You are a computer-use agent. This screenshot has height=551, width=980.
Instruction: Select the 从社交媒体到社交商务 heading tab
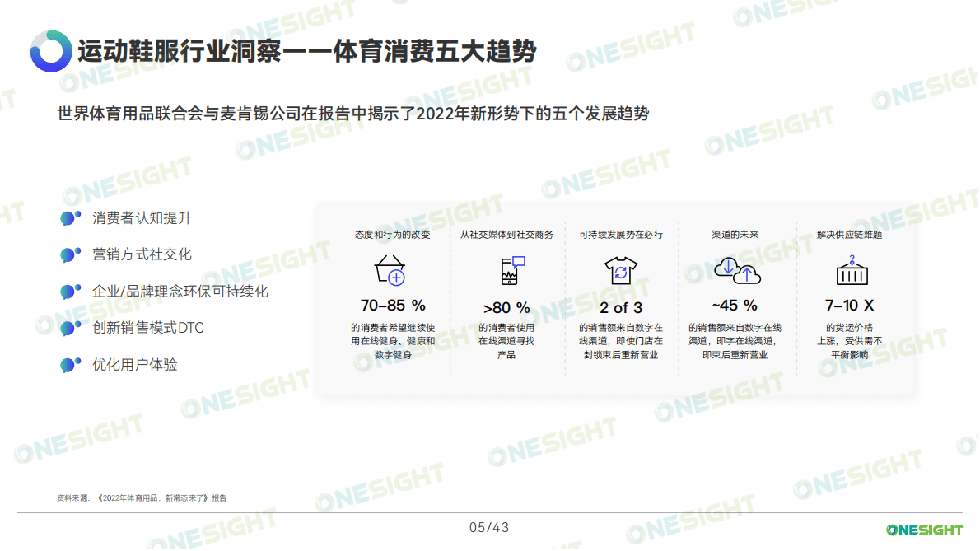coord(508,233)
